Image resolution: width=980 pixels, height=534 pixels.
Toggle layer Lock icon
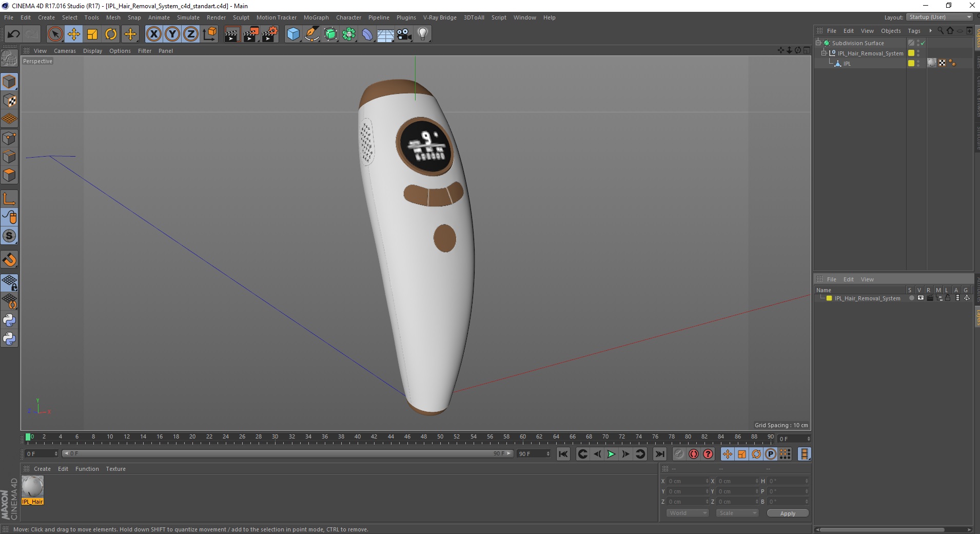(x=948, y=298)
